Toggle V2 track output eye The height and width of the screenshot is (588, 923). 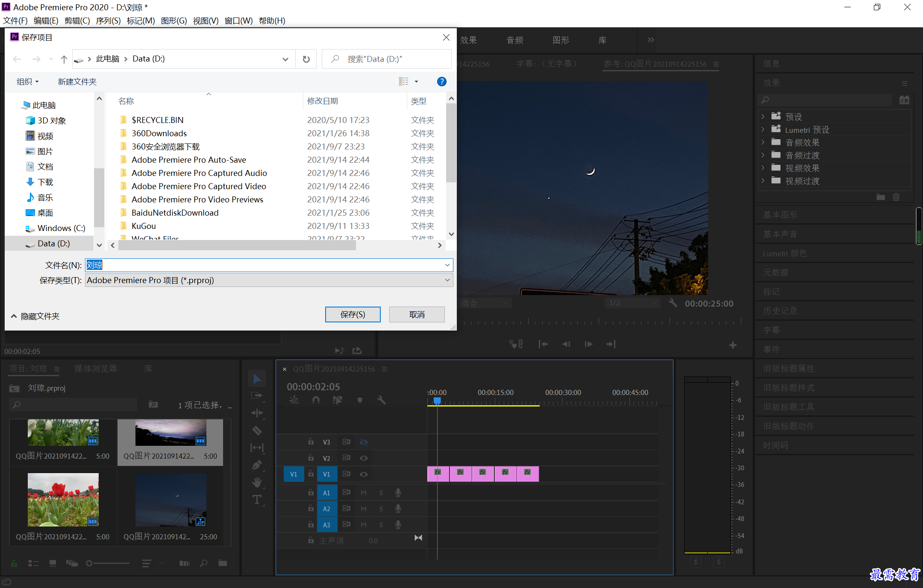pos(364,458)
